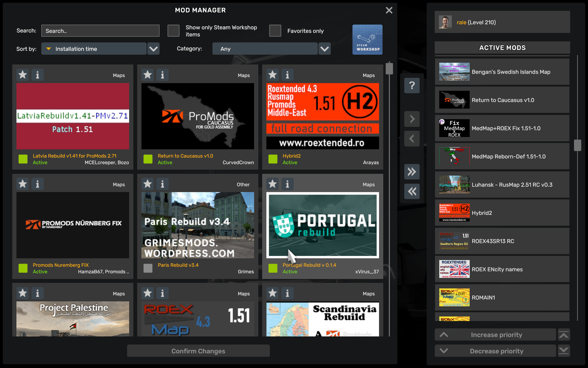The width and height of the screenshot is (588, 368).
Task: Select MedMap+ROEX Fix 1.51-1.0 active mod
Action: tap(502, 128)
